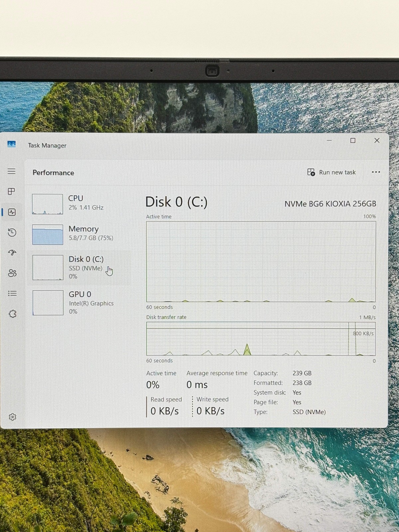Click the Active time graph

[261, 262]
